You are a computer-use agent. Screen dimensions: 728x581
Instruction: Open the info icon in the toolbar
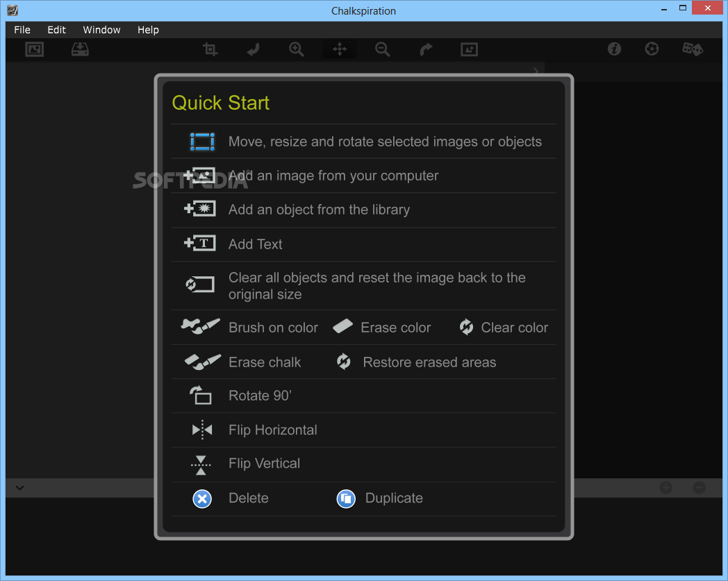pyautogui.click(x=614, y=49)
